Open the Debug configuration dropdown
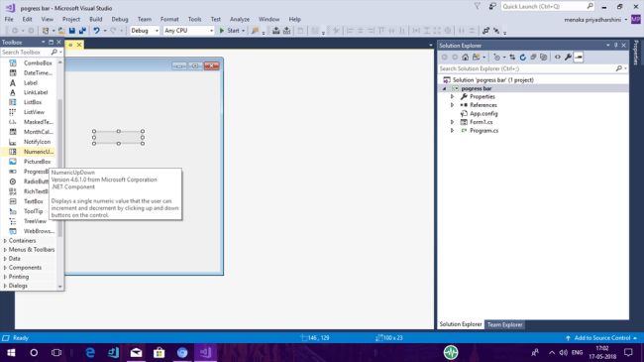 tap(145, 31)
